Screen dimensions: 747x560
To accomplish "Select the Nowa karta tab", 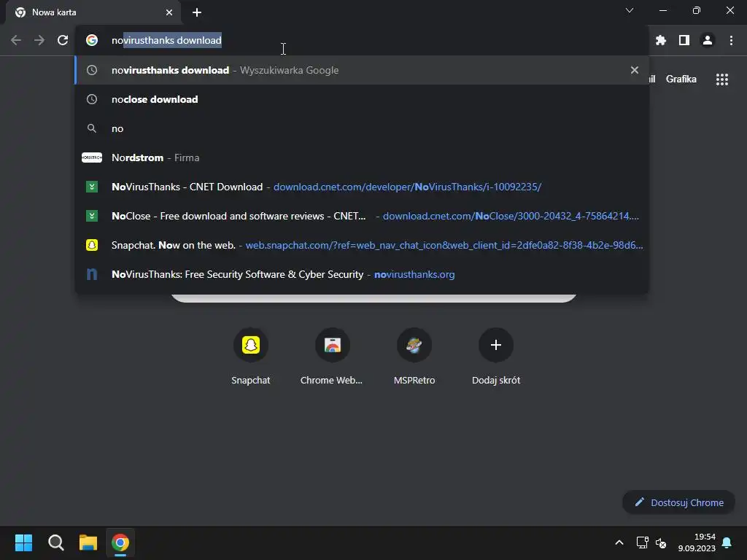I will (93, 12).
